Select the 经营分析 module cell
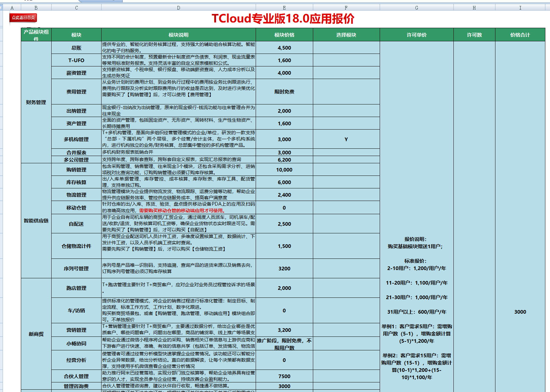550x392 pixels. click(76, 360)
